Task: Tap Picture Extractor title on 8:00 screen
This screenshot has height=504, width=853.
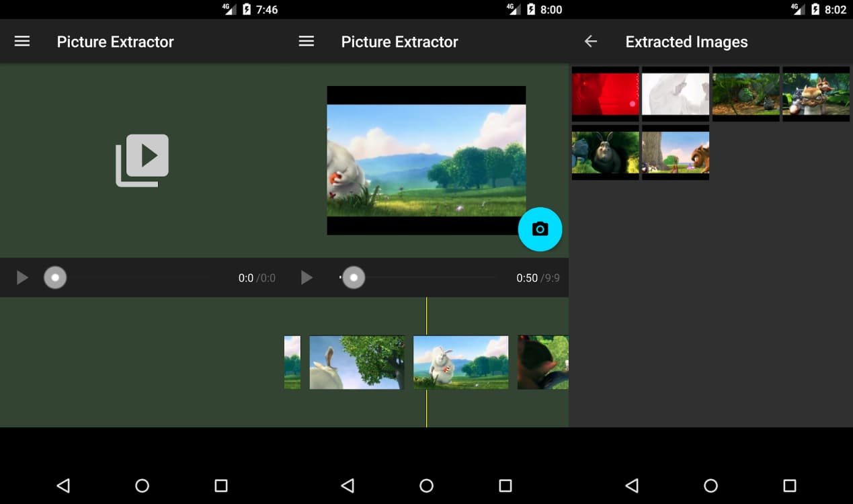Action: pyautogui.click(x=399, y=42)
